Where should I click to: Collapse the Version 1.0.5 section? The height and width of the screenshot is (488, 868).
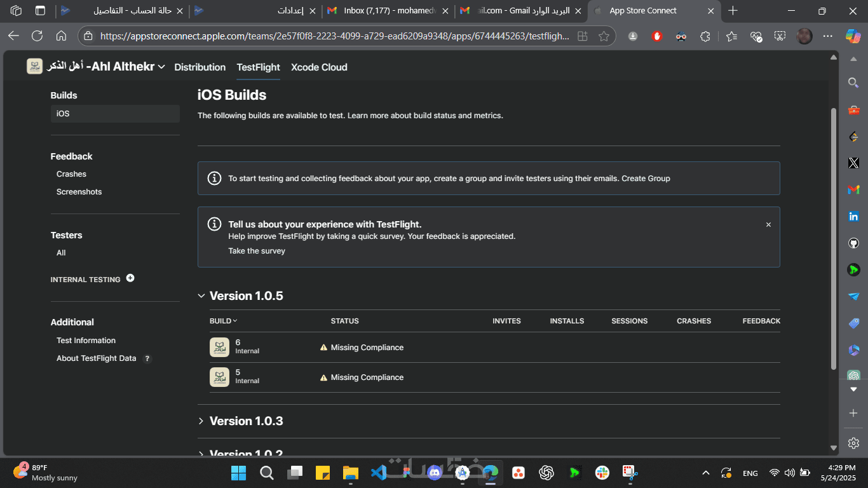(x=201, y=296)
